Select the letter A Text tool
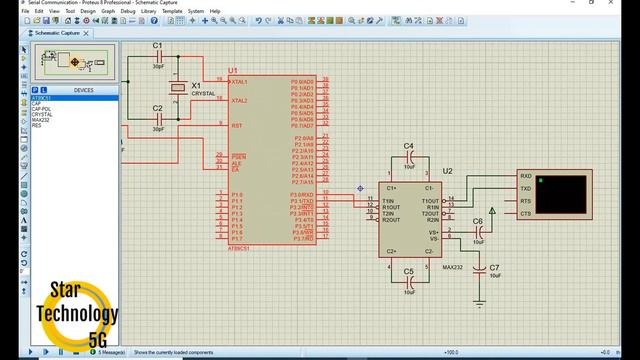This screenshot has width=640, height=360. (24, 220)
